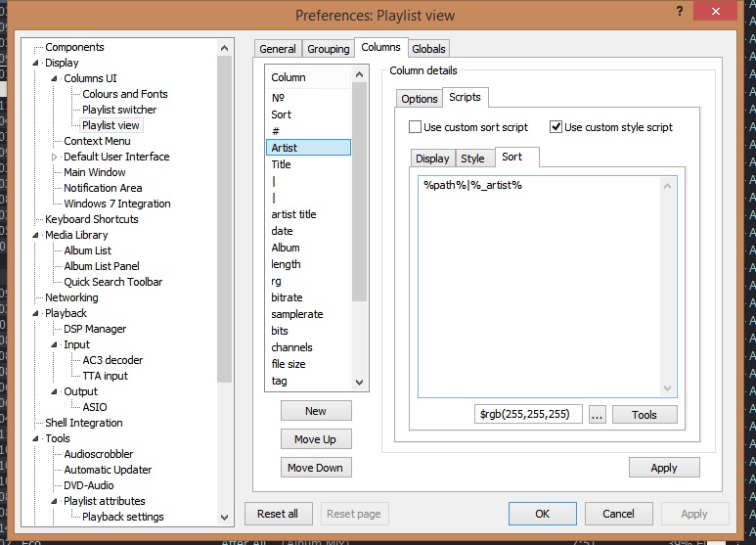Open color picker ellipsis button
756x545 pixels.
pos(597,415)
